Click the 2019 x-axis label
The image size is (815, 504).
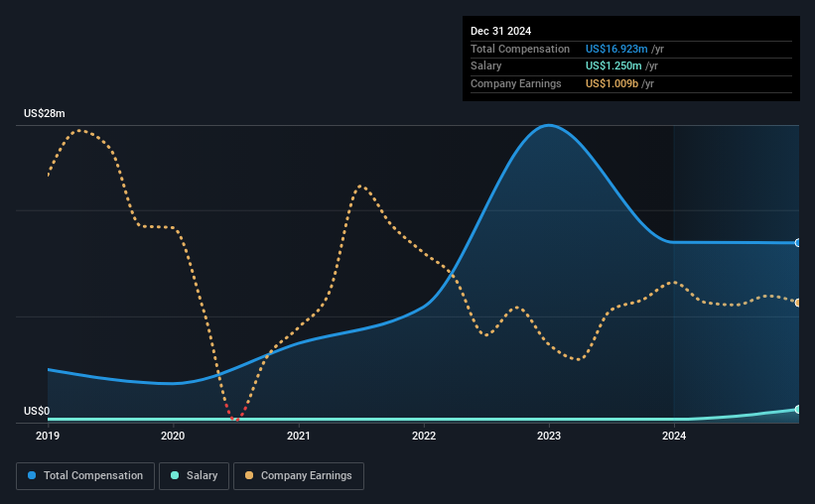(x=48, y=436)
